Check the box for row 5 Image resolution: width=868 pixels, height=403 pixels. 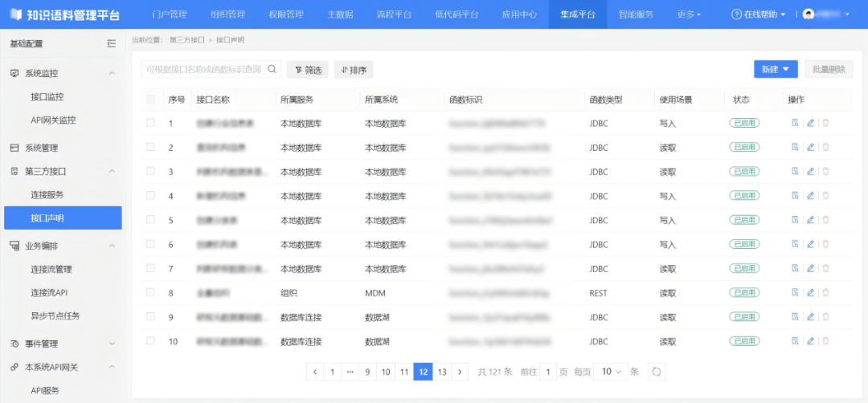click(150, 219)
